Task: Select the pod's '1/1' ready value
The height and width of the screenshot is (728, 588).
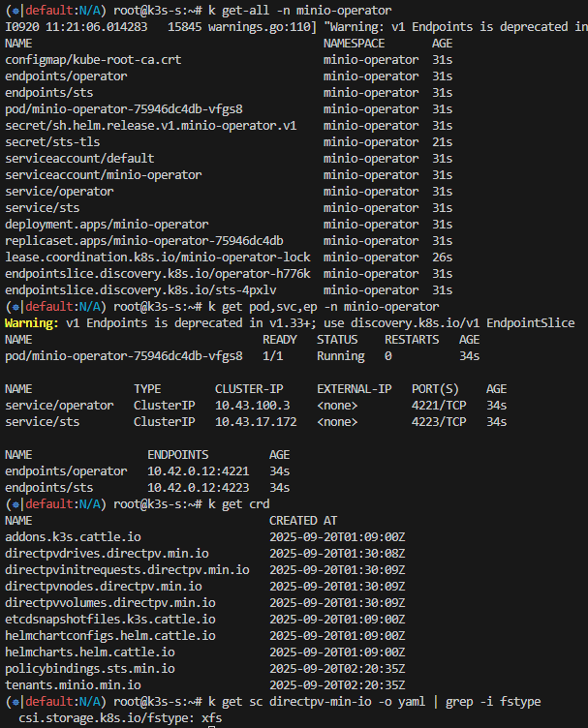Action: click(x=272, y=356)
